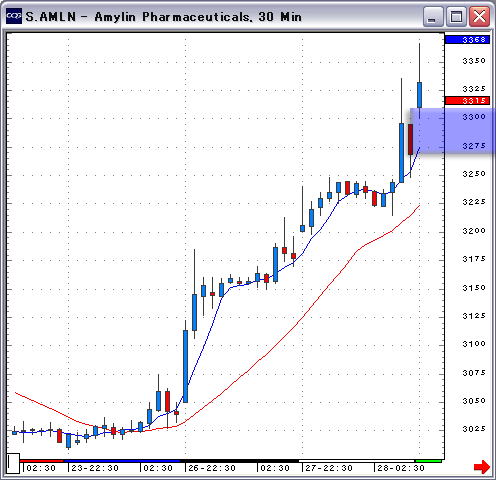This screenshot has width=496, height=480.
Task: Click the 3025 price axis label
Action: pyautogui.click(x=474, y=429)
